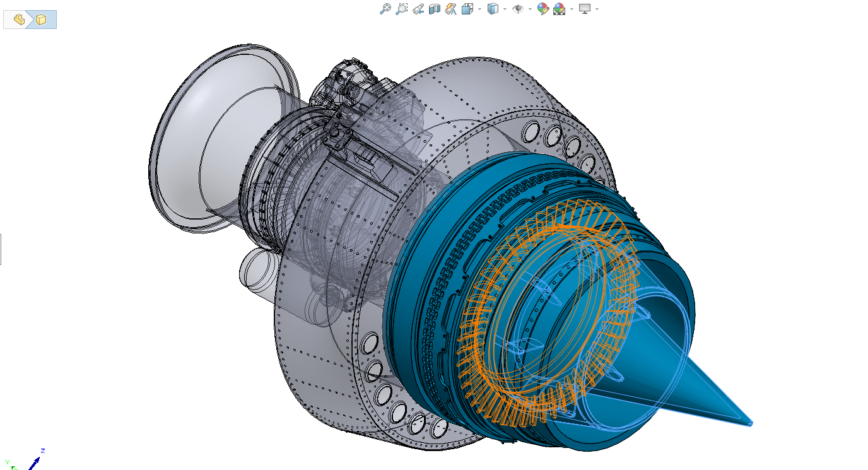Click the View Orientation cube icon
868x470 pixels.
(x=467, y=9)
